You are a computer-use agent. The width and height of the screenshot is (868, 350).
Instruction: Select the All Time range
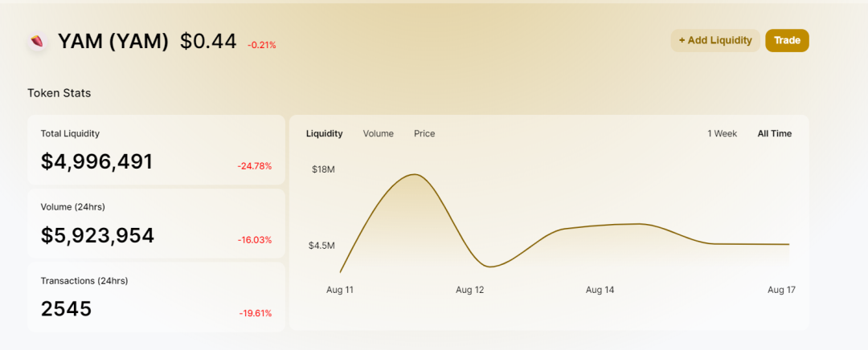coord(775,133)
